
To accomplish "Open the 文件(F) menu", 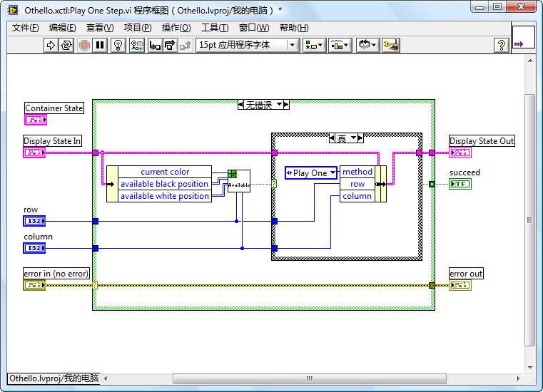I will point(26,28).
